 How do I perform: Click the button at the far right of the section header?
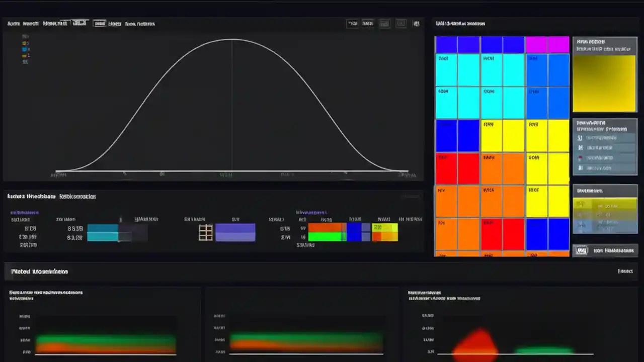click(x=625, y=271)
